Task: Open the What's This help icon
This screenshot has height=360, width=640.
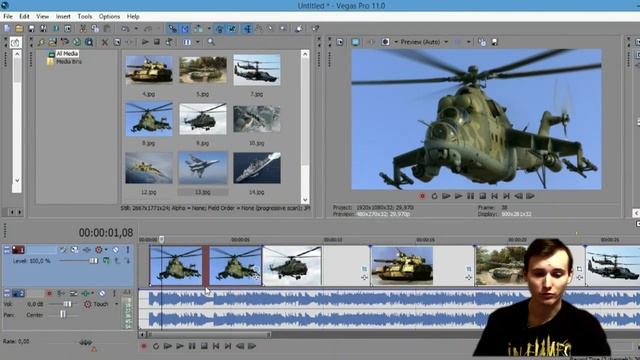Action: click(315, 28)
